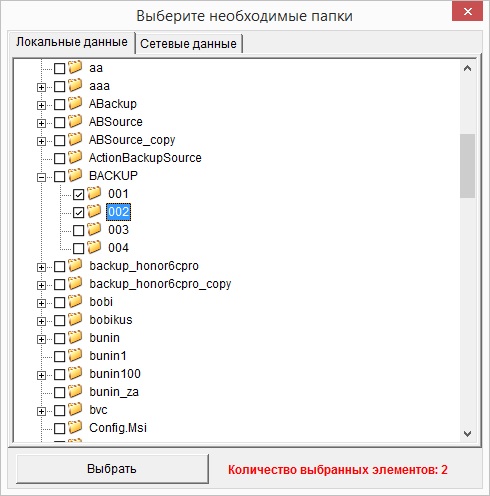Screen dimensions: 490x496
Task: Expand the bvc folder node
Action: pyautogui.click(x=41, y=411)
